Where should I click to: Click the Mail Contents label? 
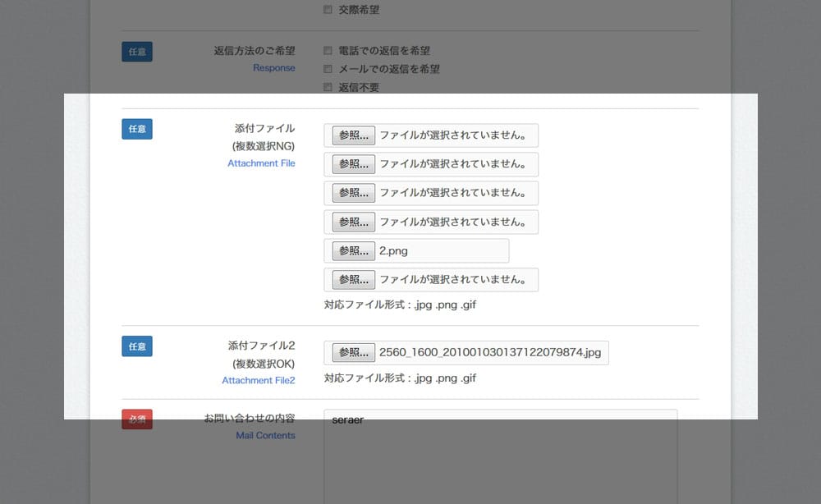(x=265, y=436)
